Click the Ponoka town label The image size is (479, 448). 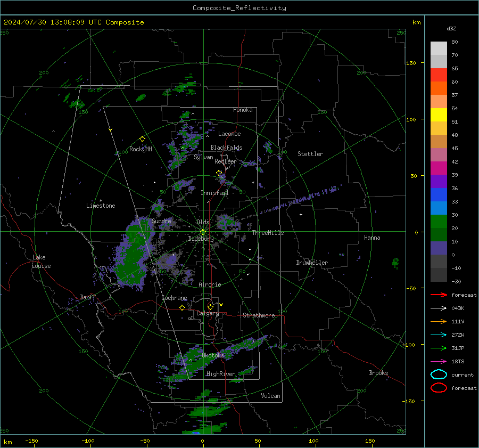tap(243, 110)
